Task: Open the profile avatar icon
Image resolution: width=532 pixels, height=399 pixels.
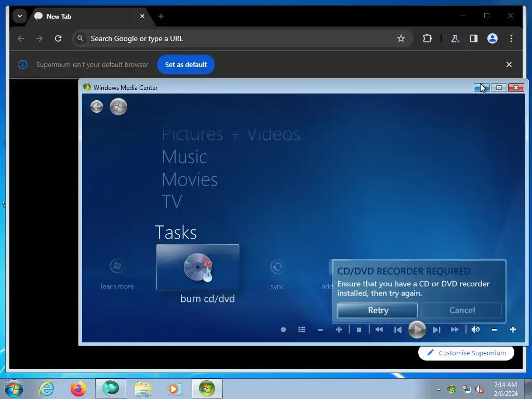Action: click(x=493, y=38)
